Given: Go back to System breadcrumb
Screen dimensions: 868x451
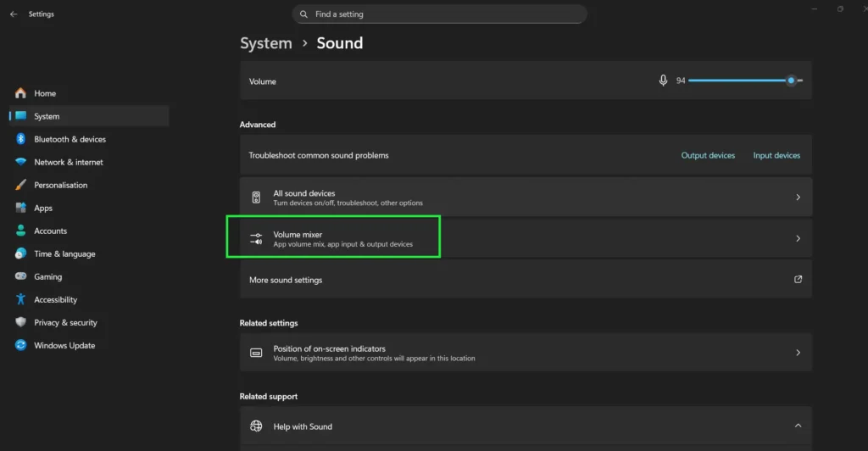Looking at the screenshot, I should pyautogui.click(x=265, y=43).
